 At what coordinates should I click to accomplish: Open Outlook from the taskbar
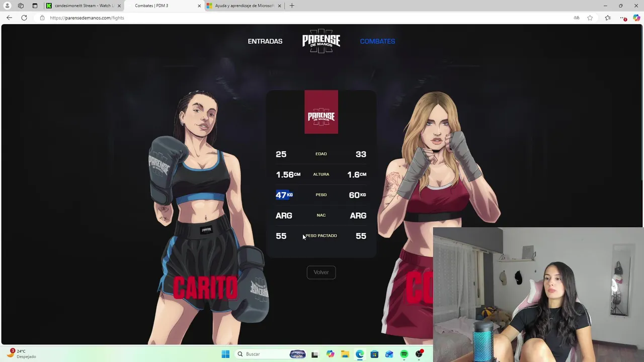coord(389,354)
